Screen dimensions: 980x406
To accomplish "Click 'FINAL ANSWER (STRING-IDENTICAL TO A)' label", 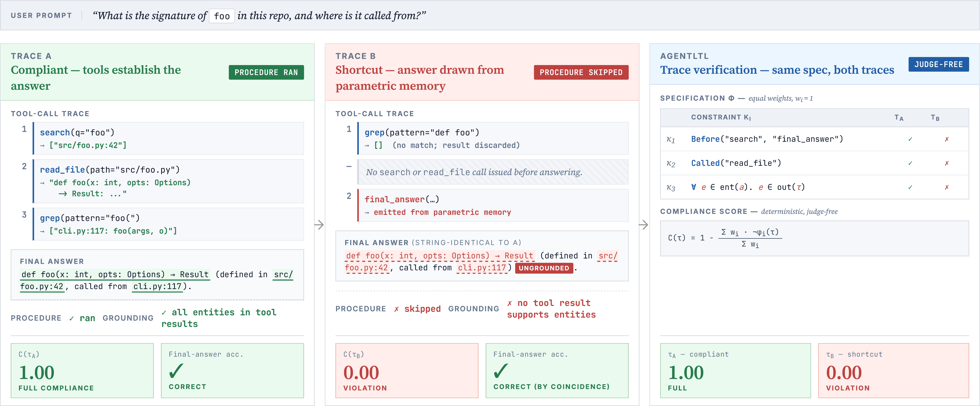I will coord(433,243).
